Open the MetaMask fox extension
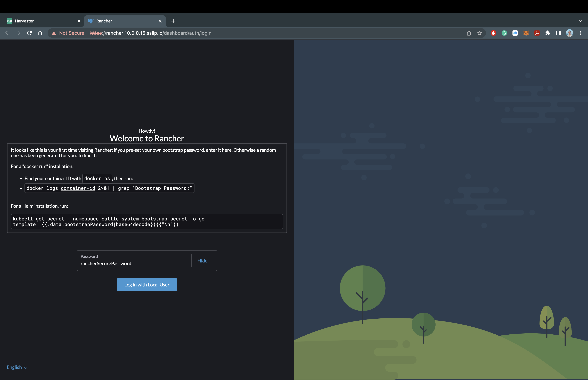 (x=526, y=33)
